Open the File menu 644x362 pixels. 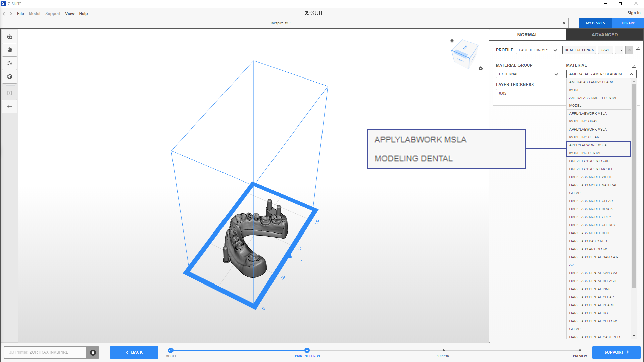coord(20,14)
